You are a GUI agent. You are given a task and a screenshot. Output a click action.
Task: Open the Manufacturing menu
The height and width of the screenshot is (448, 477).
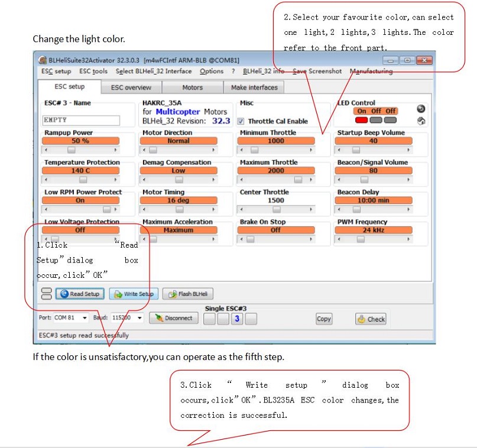371,71
